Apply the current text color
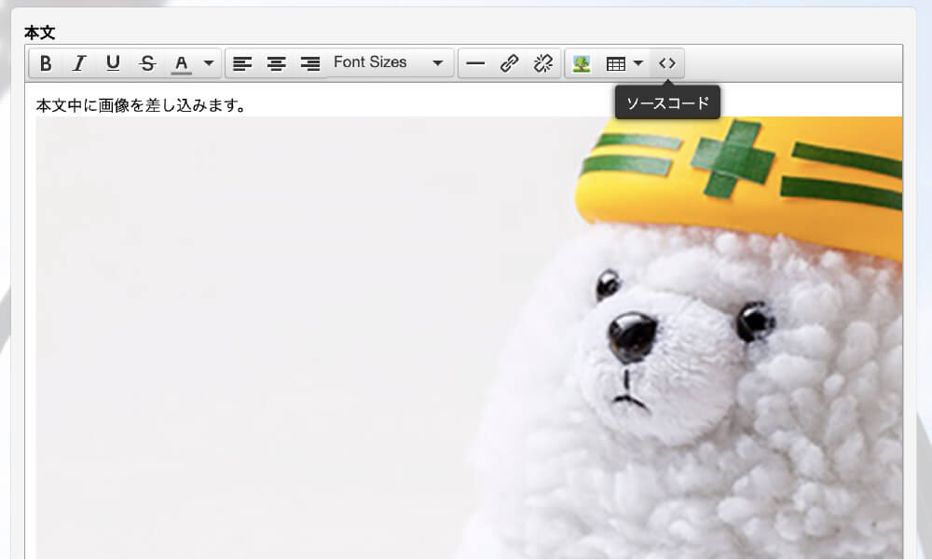The image size is (932, 560). click(182, 63)
